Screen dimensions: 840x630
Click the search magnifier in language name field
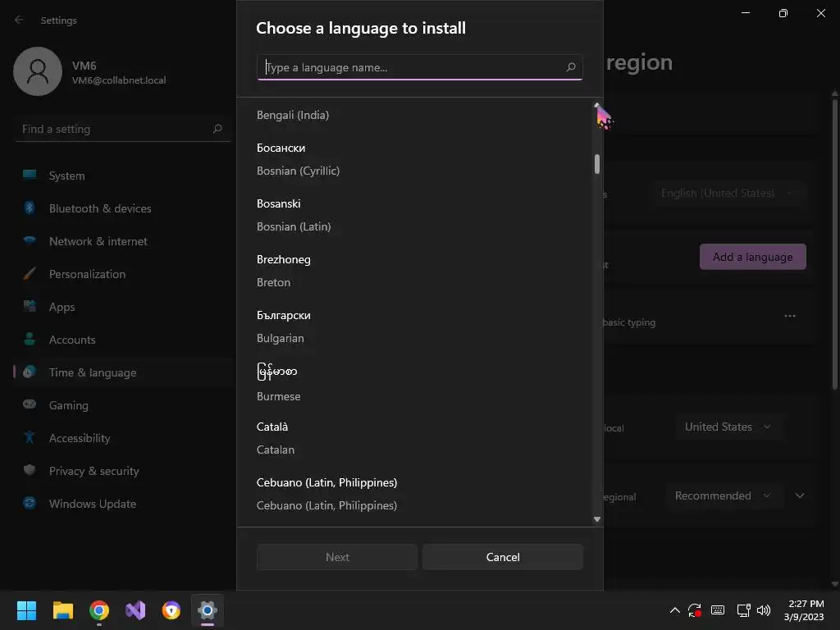click(571, 67)
